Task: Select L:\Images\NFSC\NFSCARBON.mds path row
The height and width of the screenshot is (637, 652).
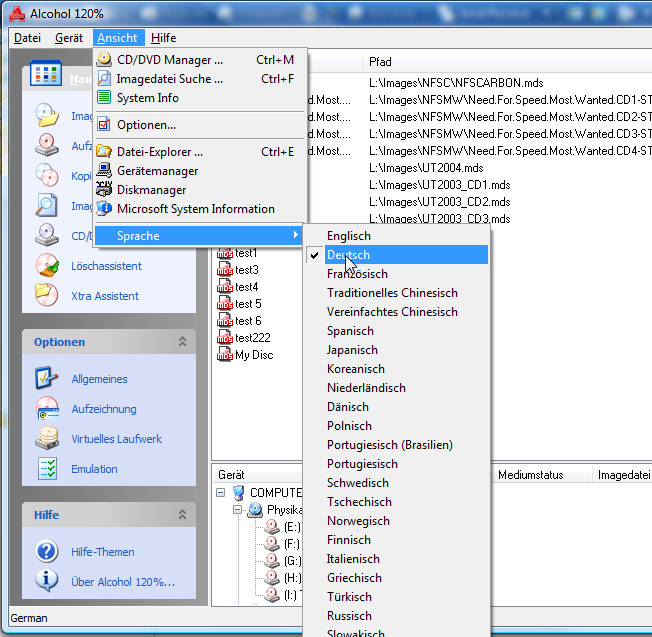Action: (x=456, y=83)
